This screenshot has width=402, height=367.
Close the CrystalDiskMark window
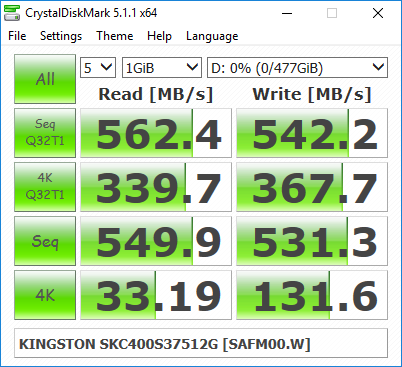tap(378, 13)
